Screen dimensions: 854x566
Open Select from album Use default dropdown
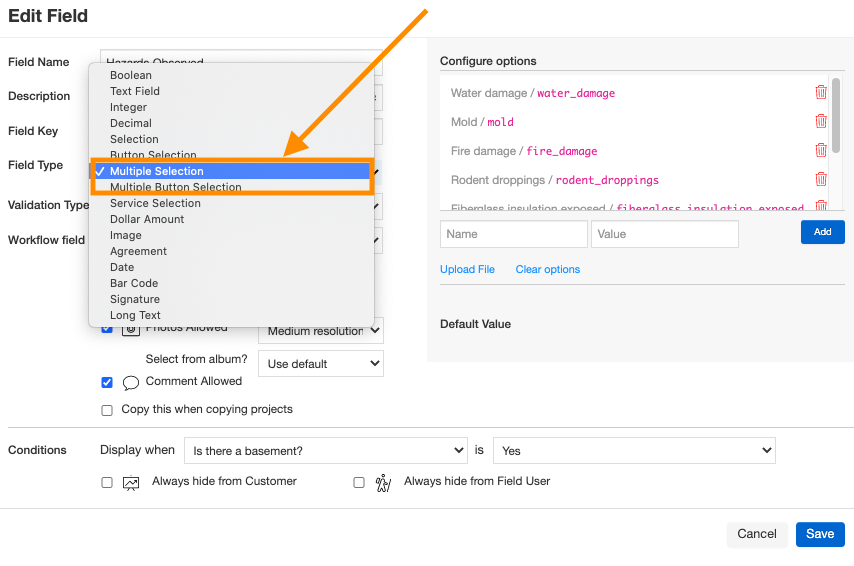coord(321,364)
